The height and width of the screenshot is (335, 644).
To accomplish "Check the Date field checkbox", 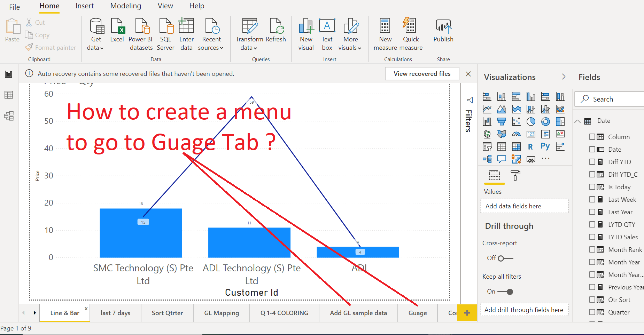I will (592, 149).
